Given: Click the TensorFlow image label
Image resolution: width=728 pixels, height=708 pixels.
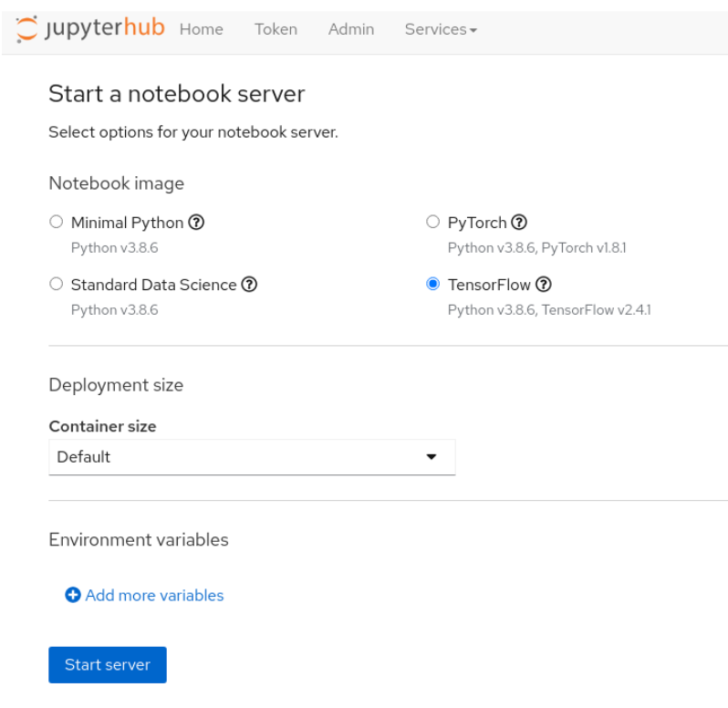Looking at the screenshot, I should pos(489,285).
